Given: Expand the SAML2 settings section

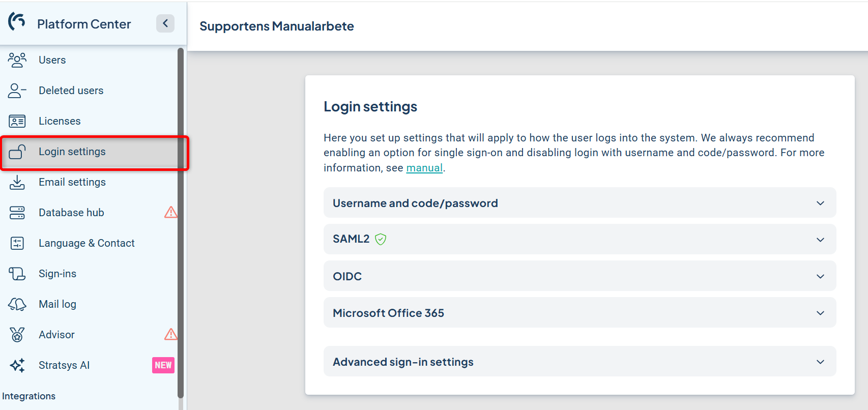Looking at the screenshot, I should (820, 240).
